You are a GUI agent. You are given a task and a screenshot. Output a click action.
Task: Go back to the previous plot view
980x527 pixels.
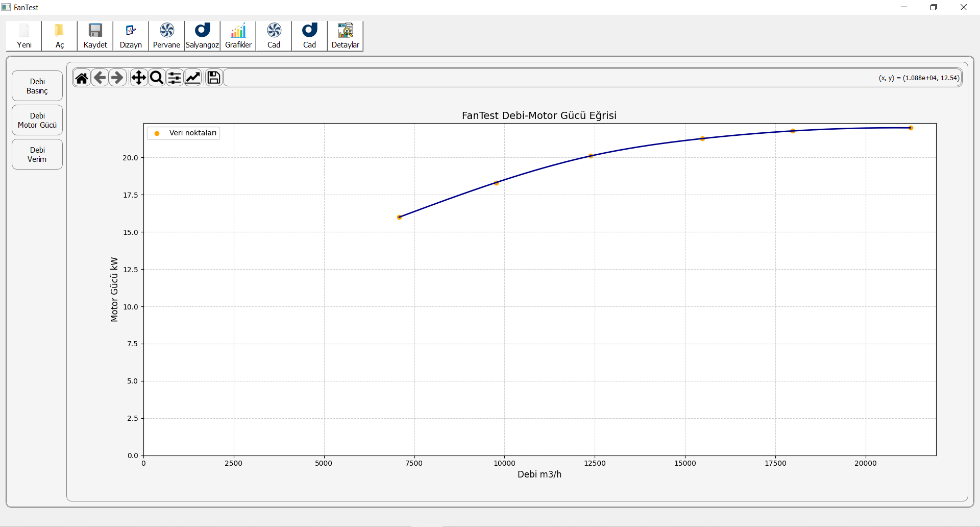[x=100, y=78]
